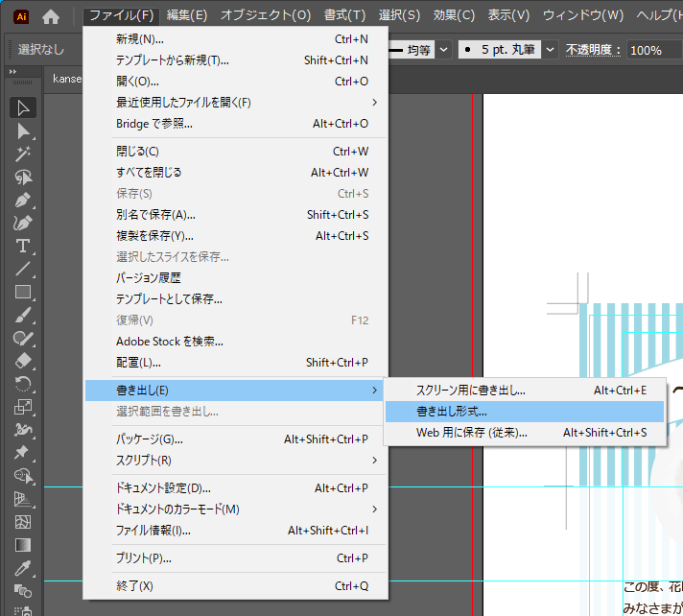Viewport: 683px width, 616px height.
Task: Select the Selection tool arrow
Action: pyautogui.click(x=24, y=107)
